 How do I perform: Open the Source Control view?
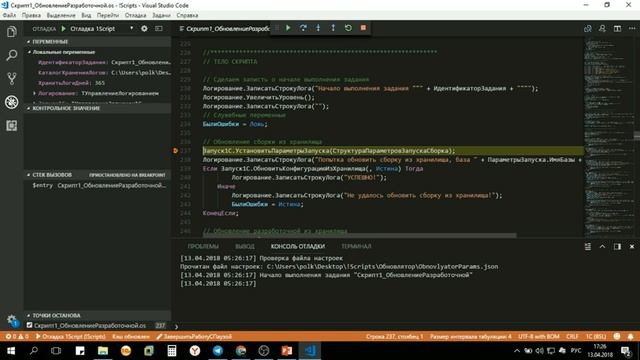tap(11, 78)
